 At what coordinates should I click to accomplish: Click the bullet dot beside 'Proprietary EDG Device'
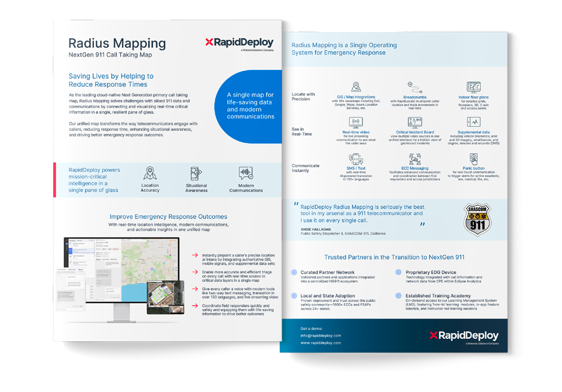coord(398,272)
